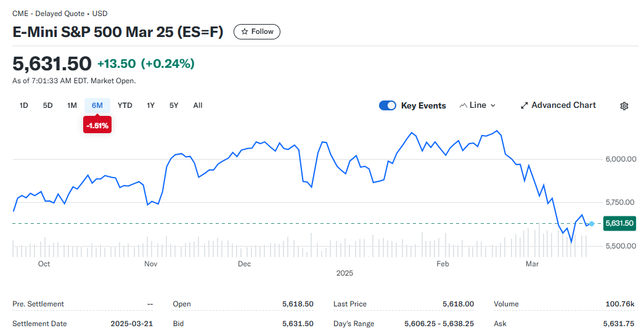Viewport: 644px width, 336px height.
Task: Click the star icon in Follow button
Action: click(x=245, y=31)
